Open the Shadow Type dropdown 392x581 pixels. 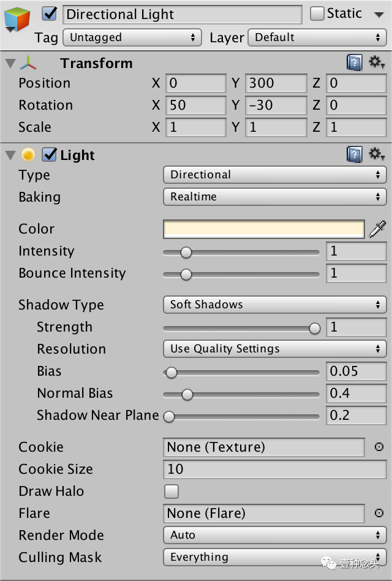(274, 305)
